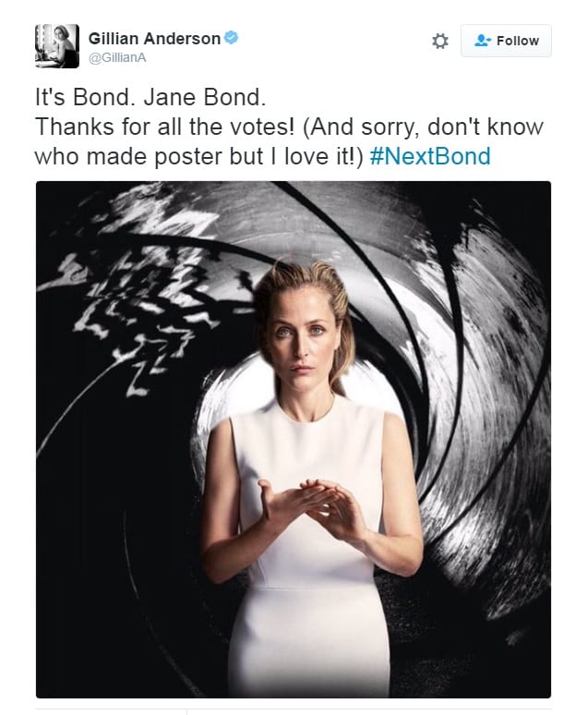
Task: Open the Gillian Anderson display name link
Action: 154,38
